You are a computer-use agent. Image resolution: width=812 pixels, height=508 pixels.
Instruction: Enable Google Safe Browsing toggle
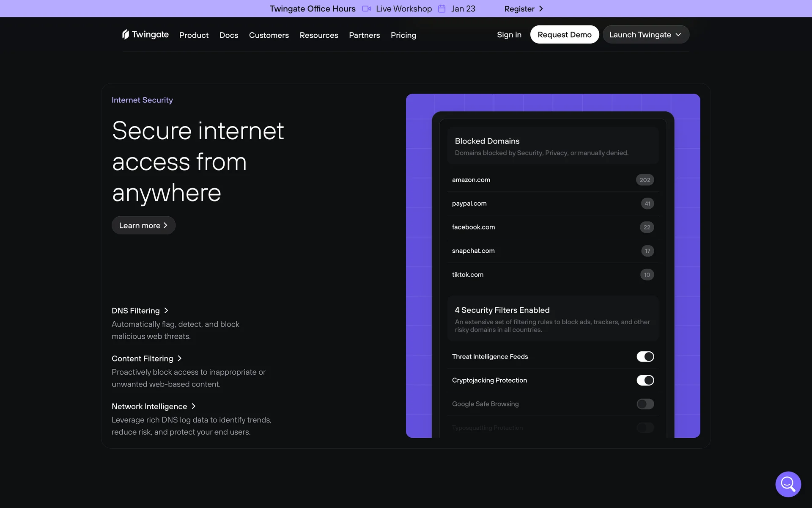click(x=645, y=404)
